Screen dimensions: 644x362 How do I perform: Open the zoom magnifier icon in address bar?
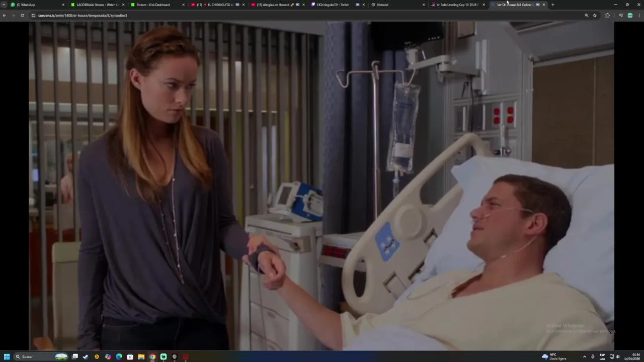(x=586, y=16)
